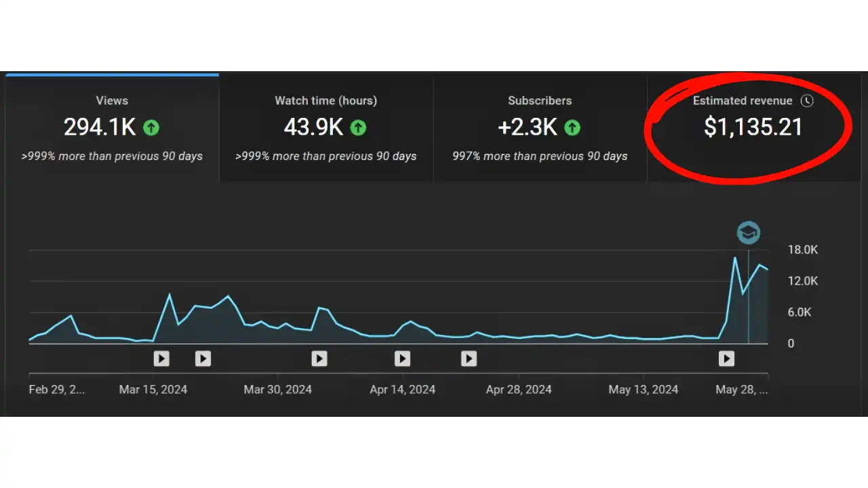Click the $1,135.21 revenue amount

pyautogui.click(x=753, y=127)
